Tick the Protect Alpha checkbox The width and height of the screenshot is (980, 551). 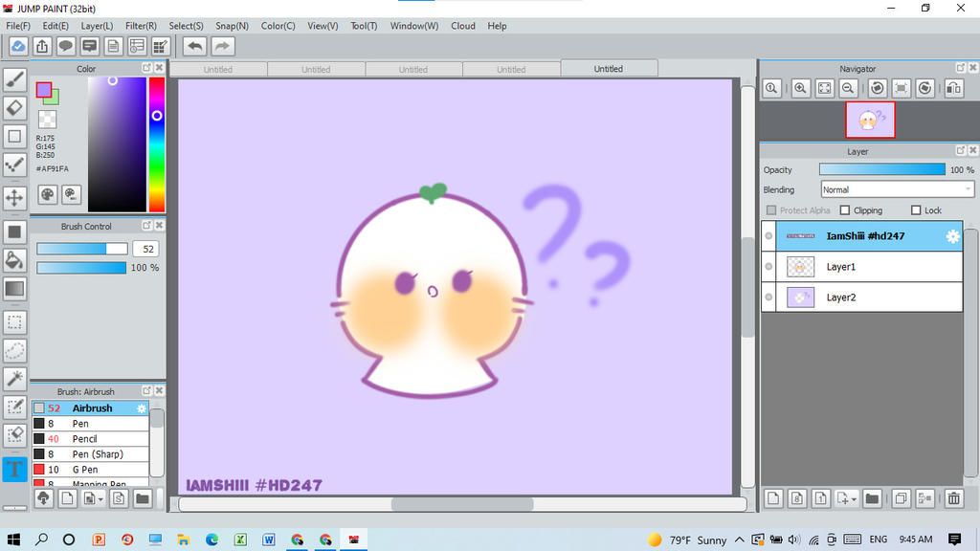tap(771, 210)
